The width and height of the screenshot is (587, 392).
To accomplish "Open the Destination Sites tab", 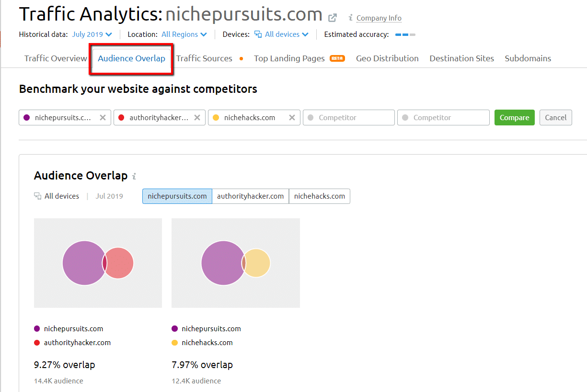I will 461,58.
